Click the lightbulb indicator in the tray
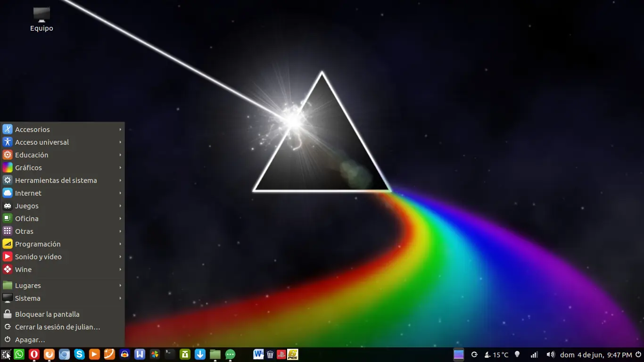 (517, 354)
